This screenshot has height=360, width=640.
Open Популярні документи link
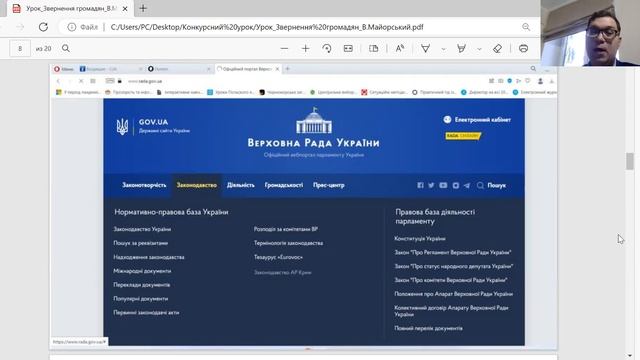(140, 299)
